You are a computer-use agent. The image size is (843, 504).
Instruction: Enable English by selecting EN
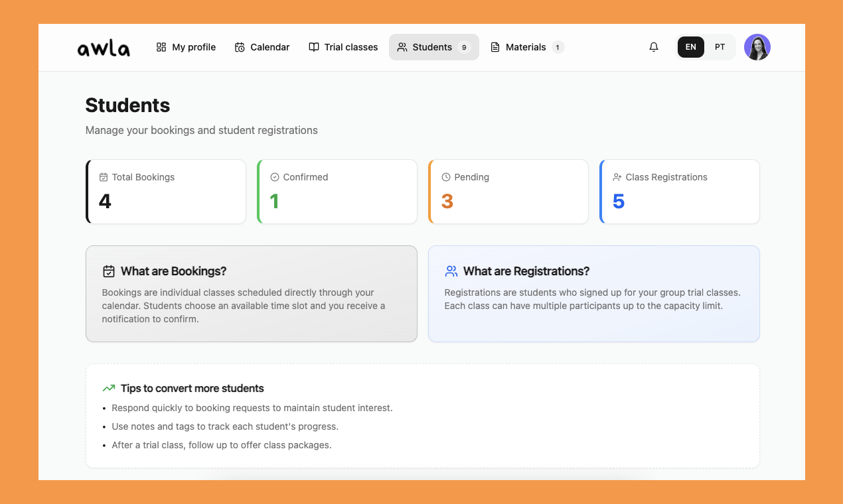point(690,46)
